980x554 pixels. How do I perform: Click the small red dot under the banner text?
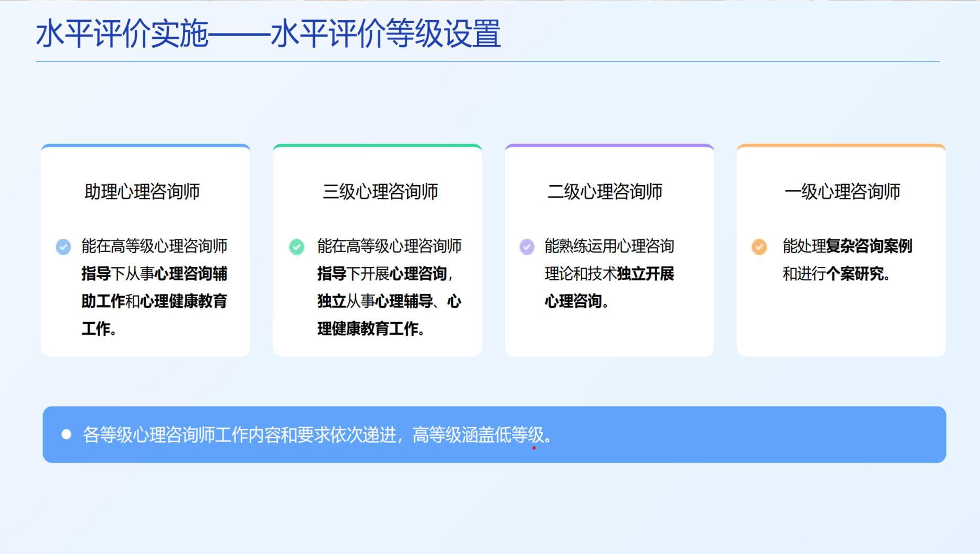tap(534, 448)
